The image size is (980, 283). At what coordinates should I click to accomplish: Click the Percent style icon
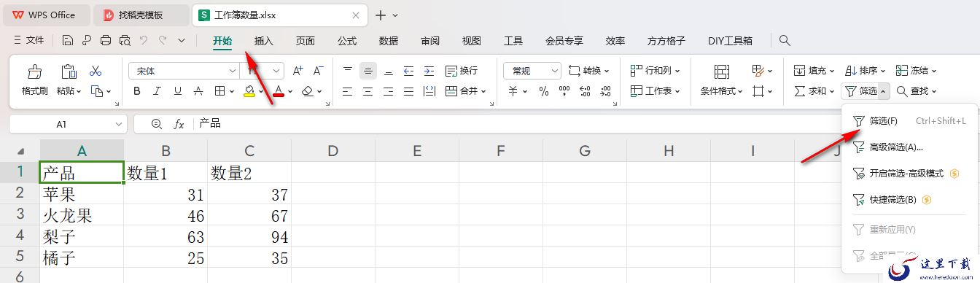tap(543, 91)
